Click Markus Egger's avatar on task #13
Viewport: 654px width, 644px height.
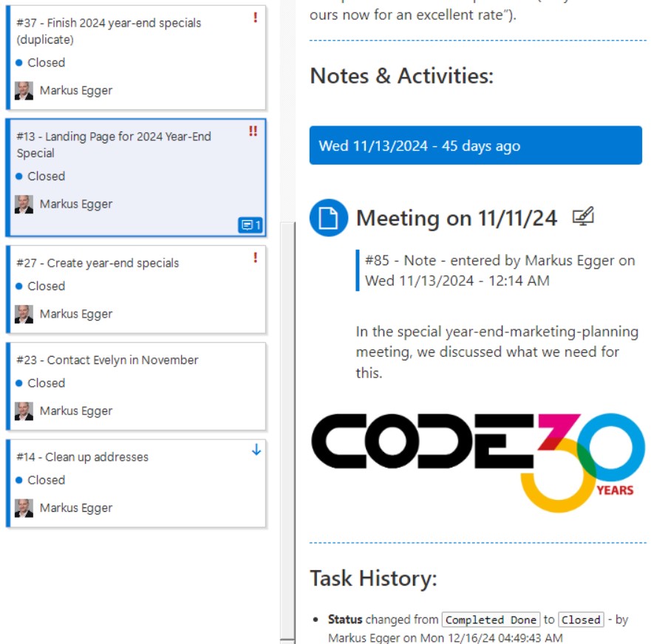pos(24,205)
